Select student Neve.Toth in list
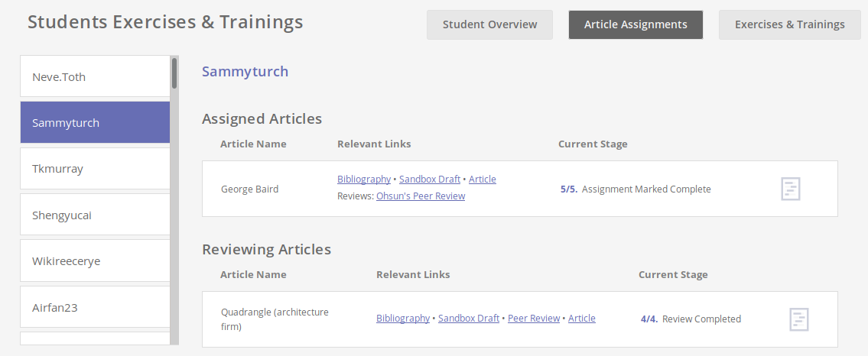 pyautogui.click(x=96, y=76)
